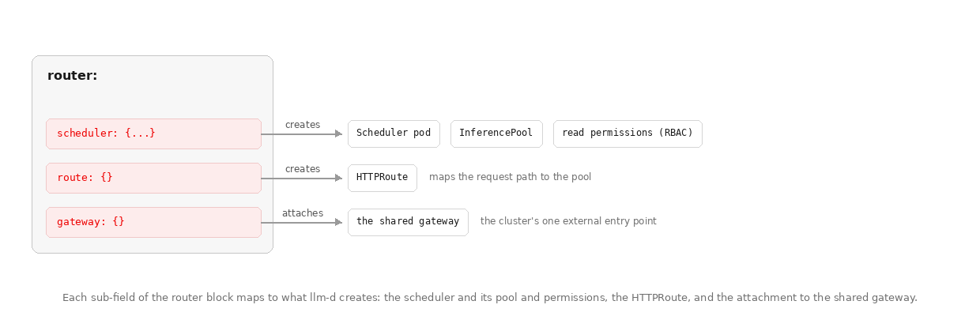Click the arrow line from the route field

[299, 179]
